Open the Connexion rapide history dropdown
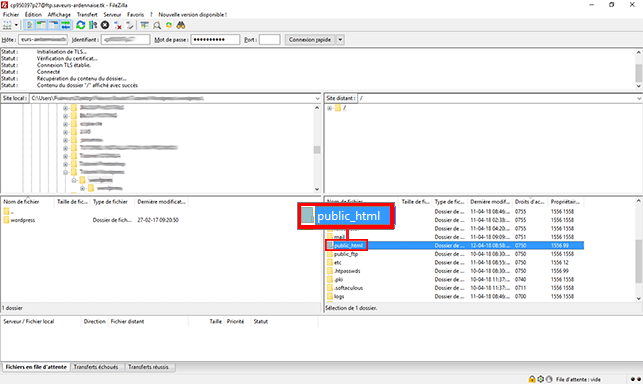This screenshot has height=384, width=643. pos(340,40)
